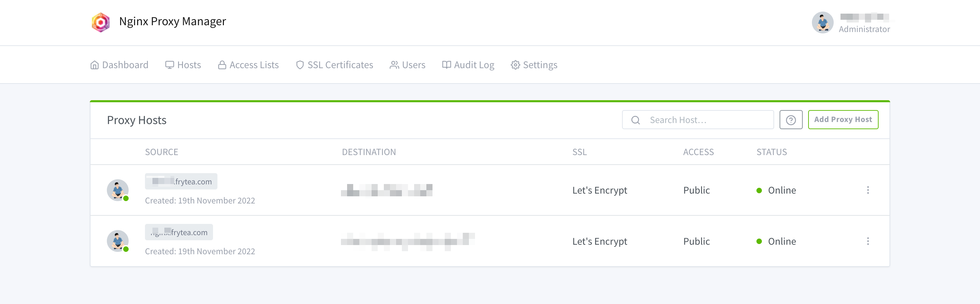Open the first frytea.com source domain
This screenshot has width=980, height=304.
click(181, 182)
